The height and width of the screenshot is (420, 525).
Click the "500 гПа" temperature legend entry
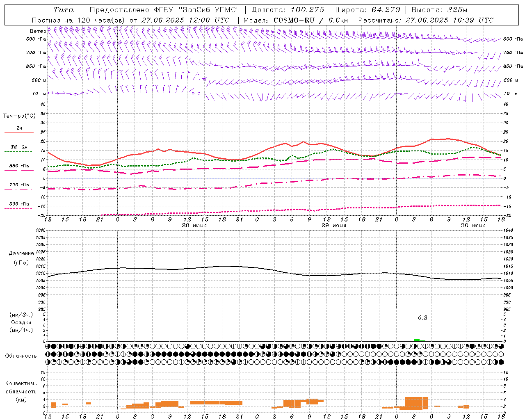pyautogui.click(x=19, y=203)
